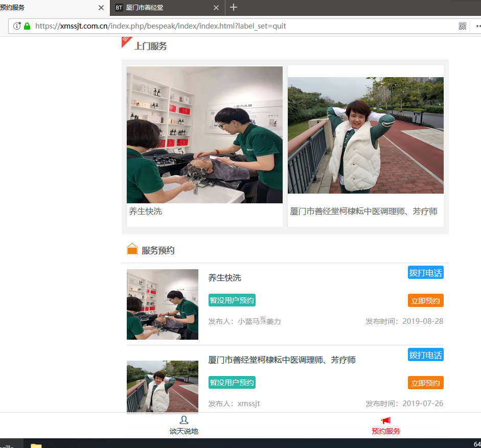
Task: Open the folder icon in the Windows taskbar
Action: click(36, 445)
